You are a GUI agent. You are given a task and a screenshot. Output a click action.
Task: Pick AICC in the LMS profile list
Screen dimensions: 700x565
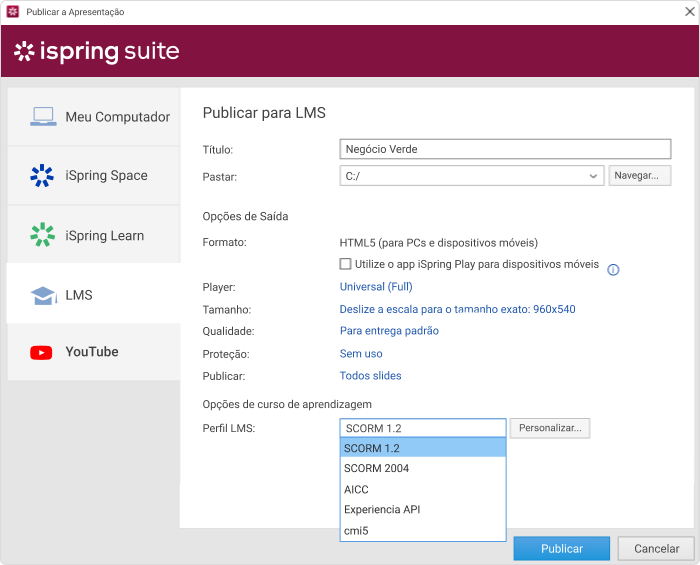[x=423, y=489]
